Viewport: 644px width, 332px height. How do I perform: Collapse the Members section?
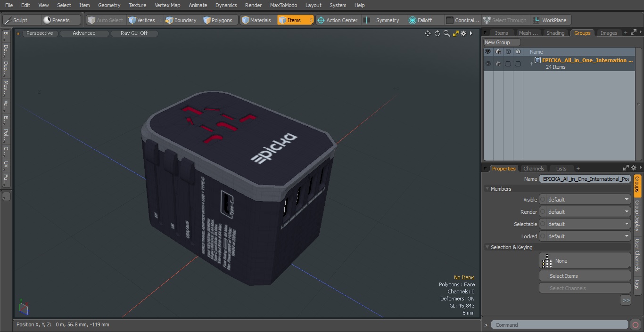(x=487, y=189)
